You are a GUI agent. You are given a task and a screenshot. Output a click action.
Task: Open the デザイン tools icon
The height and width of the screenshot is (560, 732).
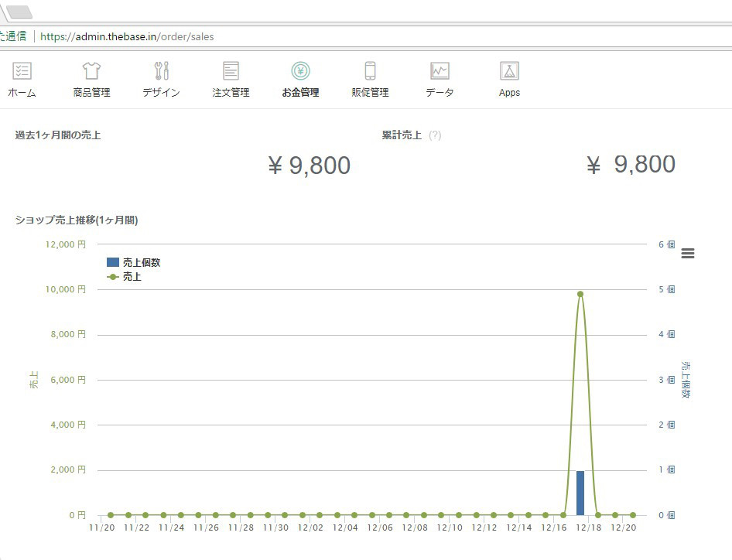[x=162, y=71]
